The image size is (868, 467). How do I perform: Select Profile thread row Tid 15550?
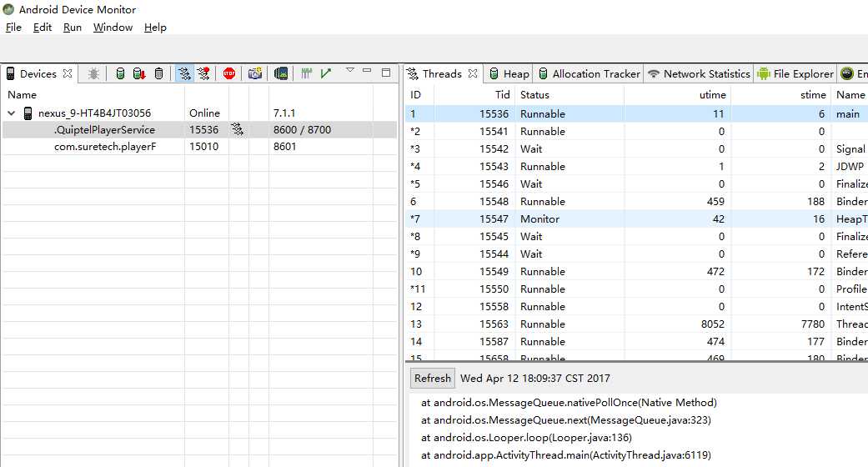[x=636, y=289]
